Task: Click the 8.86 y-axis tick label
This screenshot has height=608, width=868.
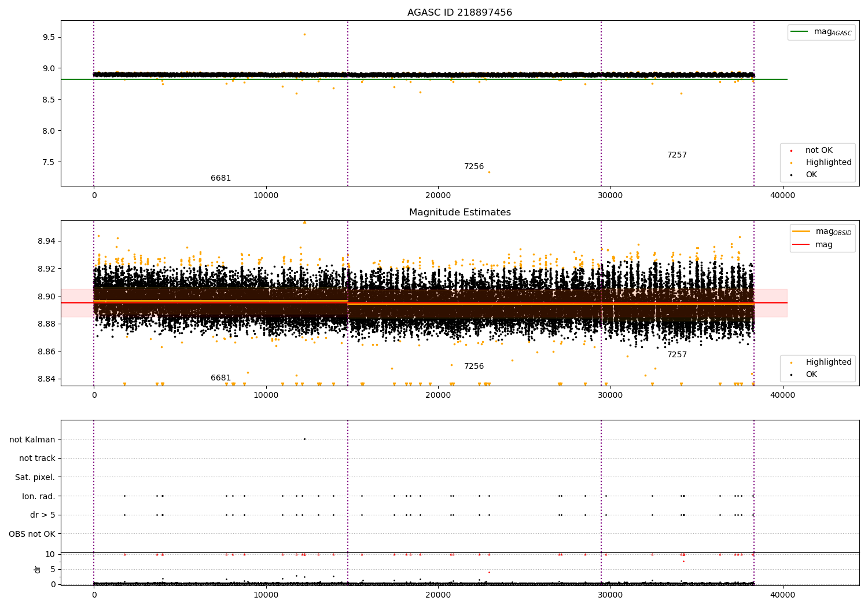Action: (46, 351)
